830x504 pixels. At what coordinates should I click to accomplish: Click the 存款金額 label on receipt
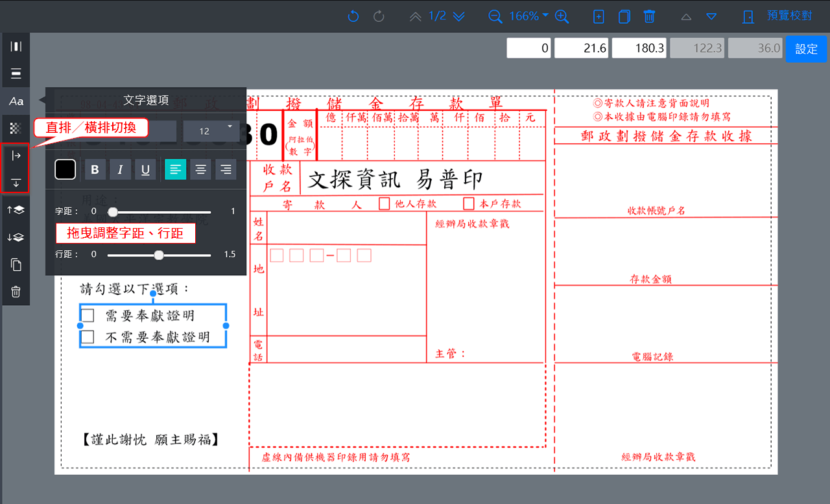(650, 279)
